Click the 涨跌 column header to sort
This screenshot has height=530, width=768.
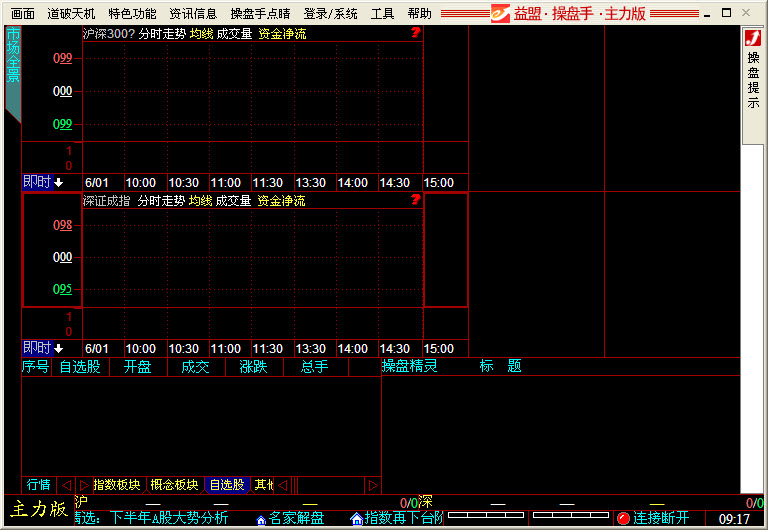click(x=252, y=367)
